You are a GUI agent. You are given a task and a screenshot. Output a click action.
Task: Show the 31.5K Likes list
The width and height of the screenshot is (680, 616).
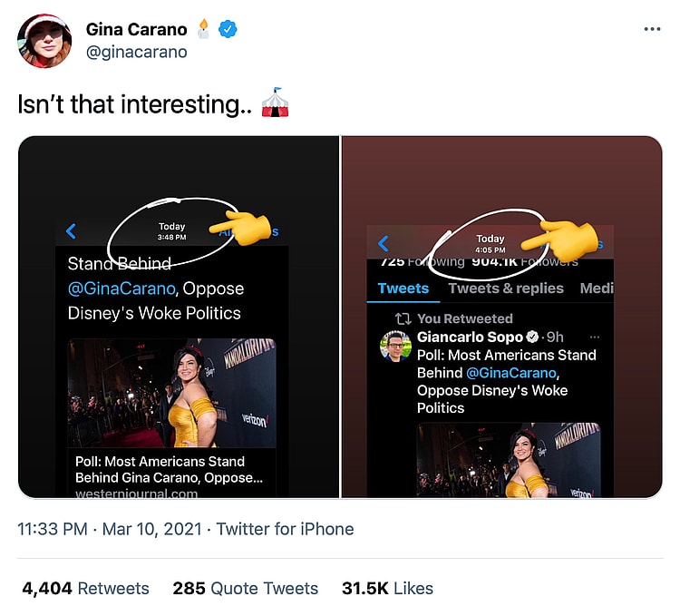(387, 588)
